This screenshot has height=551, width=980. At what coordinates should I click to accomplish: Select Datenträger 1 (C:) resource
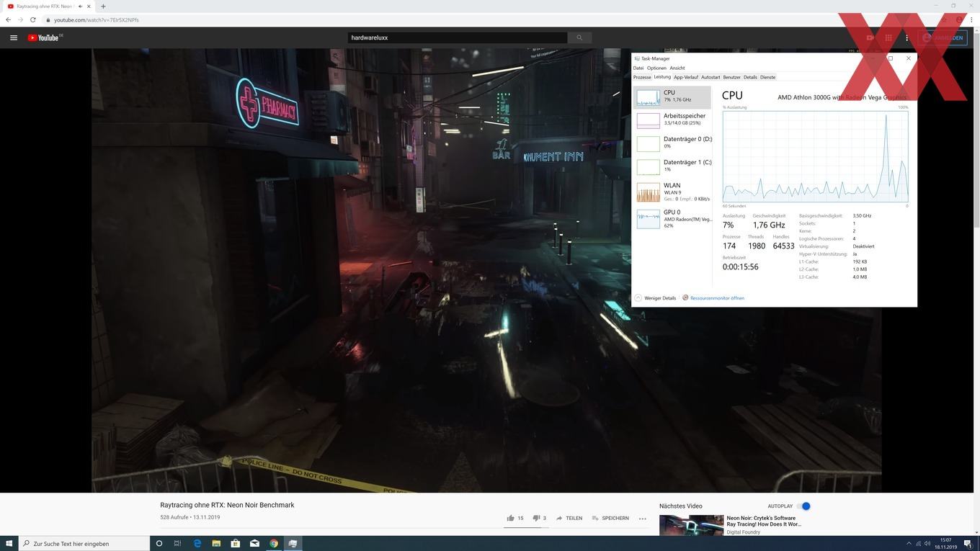pos(672,166)
